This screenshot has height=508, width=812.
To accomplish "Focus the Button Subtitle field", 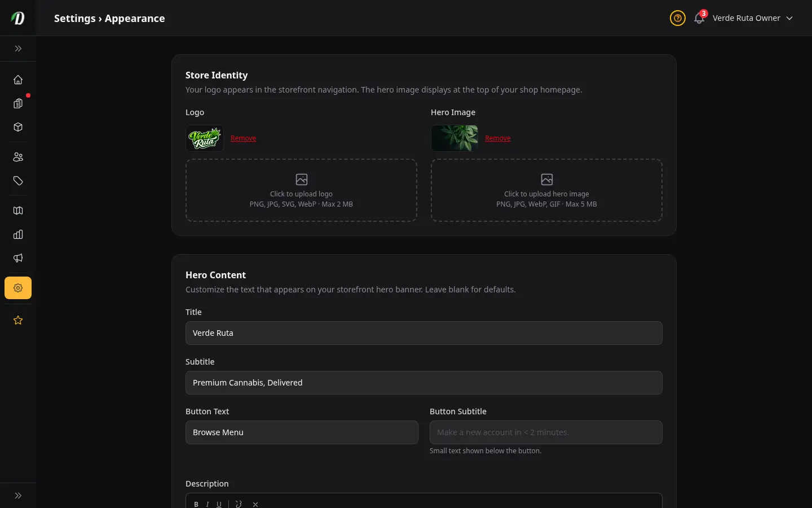I will (x=546, y=432).
